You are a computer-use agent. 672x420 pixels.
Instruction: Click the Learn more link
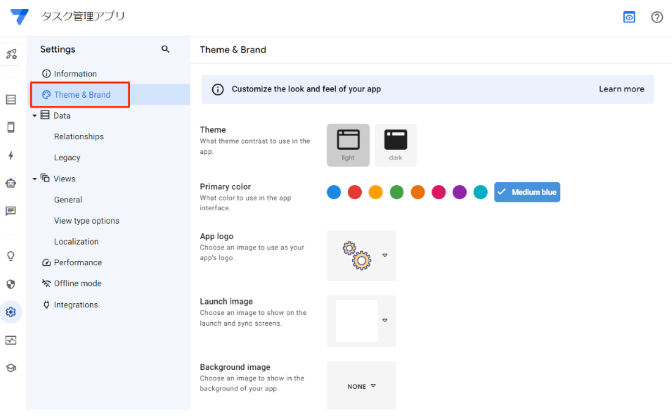click(x=621, y=89)
